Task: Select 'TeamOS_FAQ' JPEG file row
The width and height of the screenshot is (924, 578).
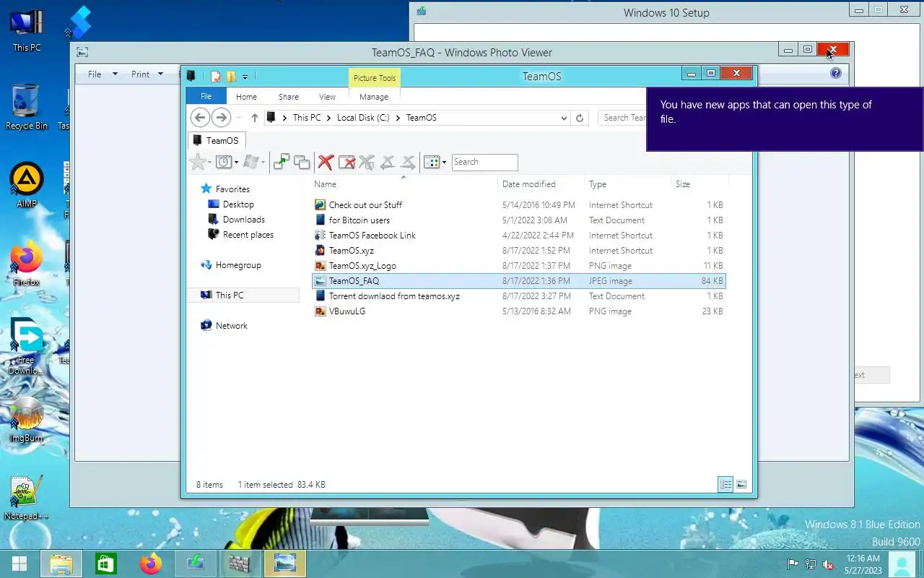Action: (519, 281)
